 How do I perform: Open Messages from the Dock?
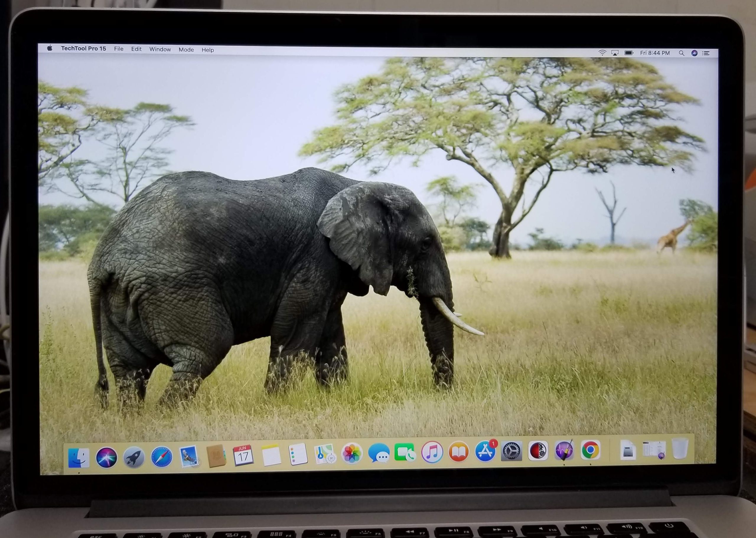coord(379,453)
